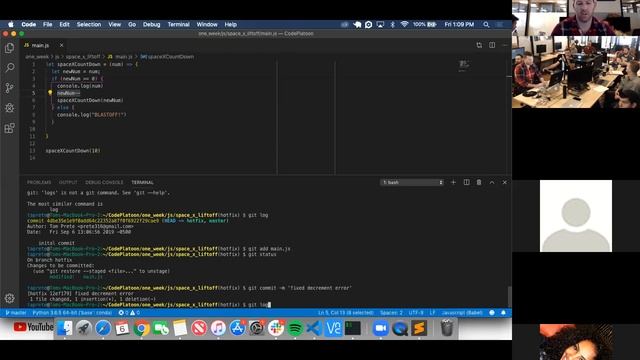640x360 pixels.
Task: Open the Wi-Fi menu in the menu bar
Action: coord(404,24)
